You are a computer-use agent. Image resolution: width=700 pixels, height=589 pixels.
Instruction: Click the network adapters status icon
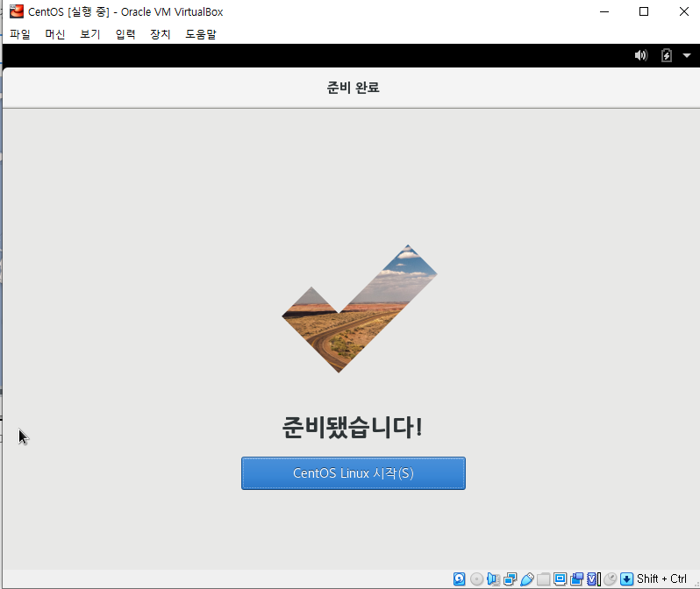tap(510, 578)
